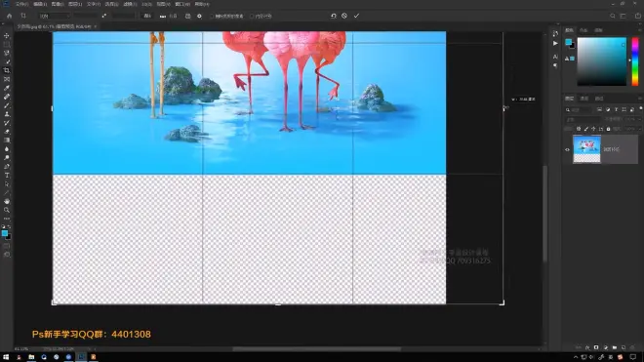Image resolution: width=644 pixels, height=362 pixels.
Task: Select the Healing Brush tool
Action: coord(7,97)
